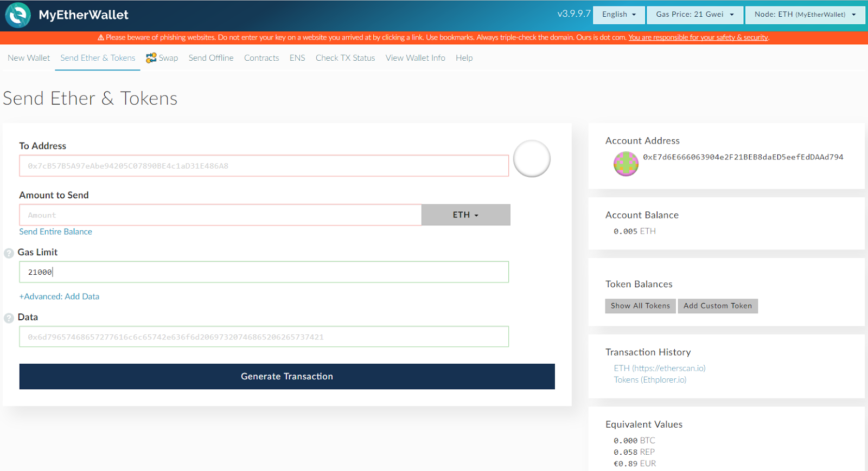This screenshot has width=868, height=471.
Task: Click the 0.000 BTC equivalent value
Action: (634, 441)
